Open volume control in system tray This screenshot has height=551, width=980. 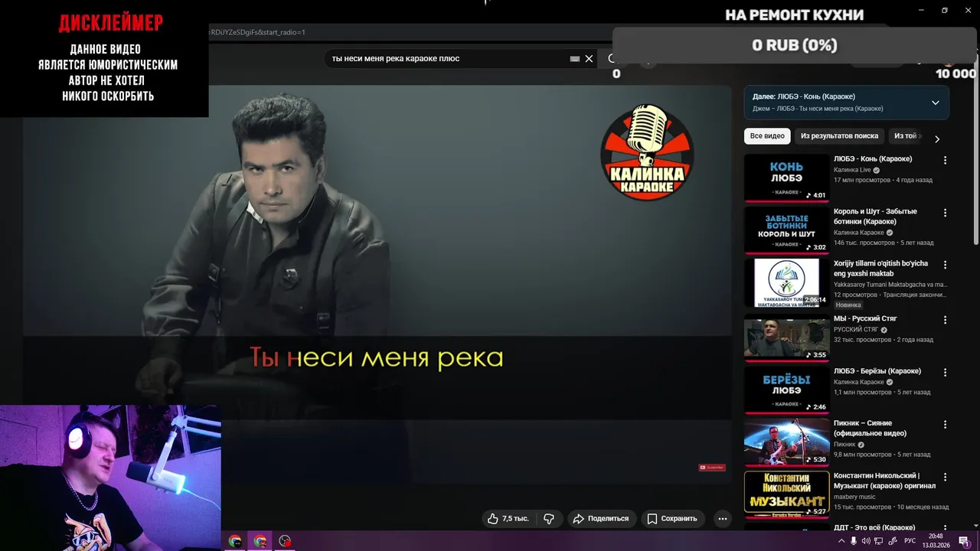(x=866, y=541)
